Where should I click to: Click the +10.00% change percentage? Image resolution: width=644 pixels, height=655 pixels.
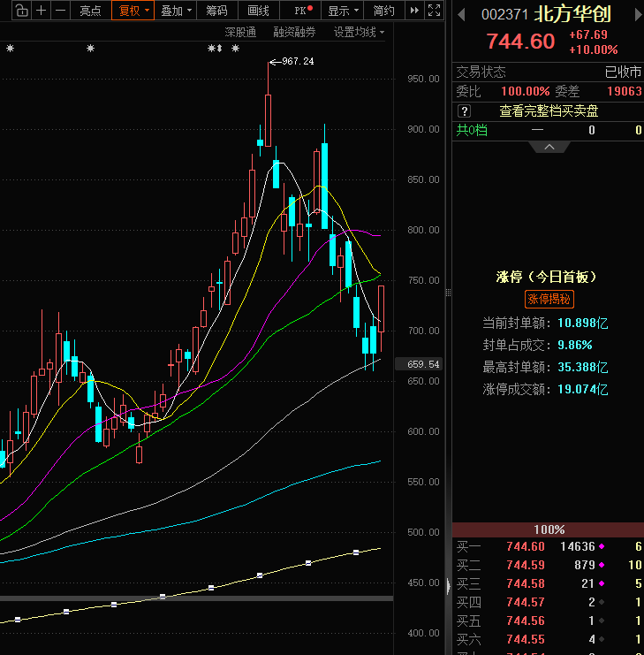tap(594, 50)
